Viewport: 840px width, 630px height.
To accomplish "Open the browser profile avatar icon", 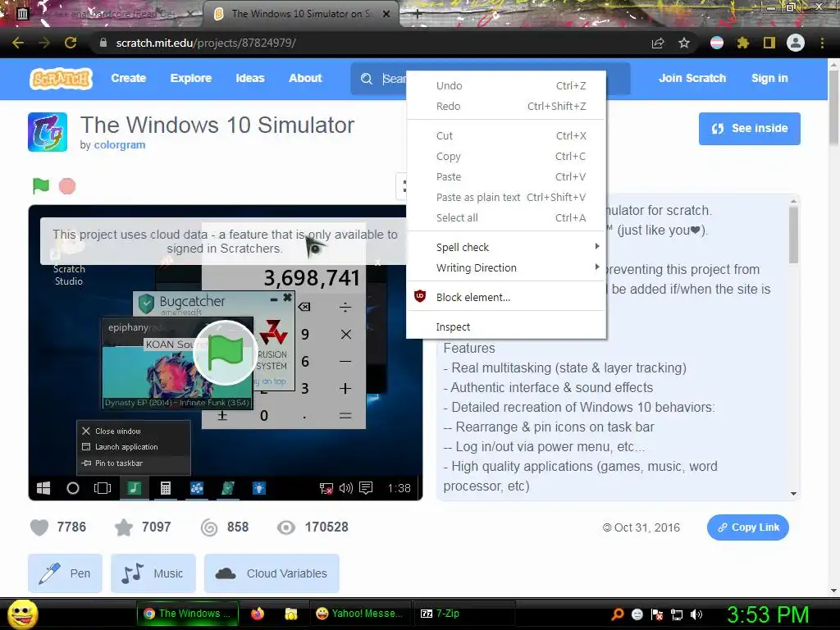I will 796,43.
